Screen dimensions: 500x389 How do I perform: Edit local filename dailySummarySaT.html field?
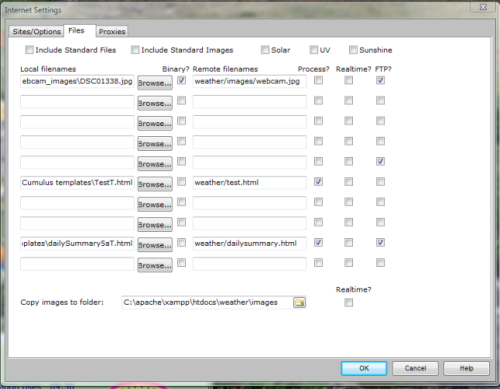(77, 243)
